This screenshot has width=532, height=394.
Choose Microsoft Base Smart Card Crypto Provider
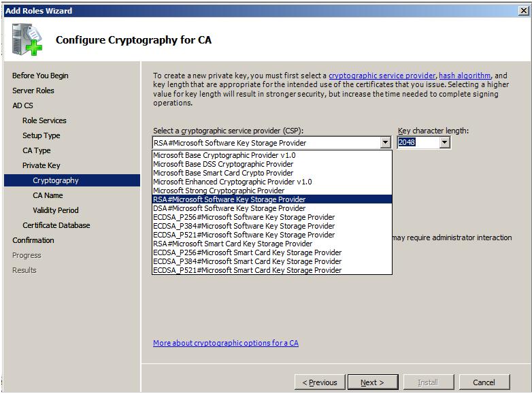tap(272, 173)
